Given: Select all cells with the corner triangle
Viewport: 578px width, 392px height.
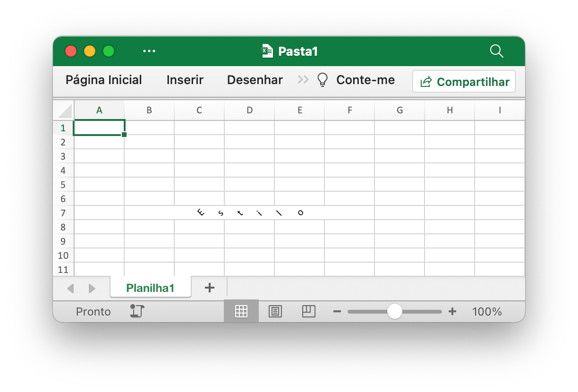Looking at the screenshot, I should coord(63,110).
